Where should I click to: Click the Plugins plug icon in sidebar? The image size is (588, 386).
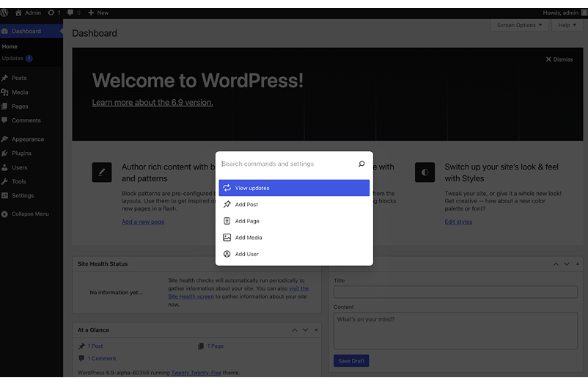[x=4, y=153]
